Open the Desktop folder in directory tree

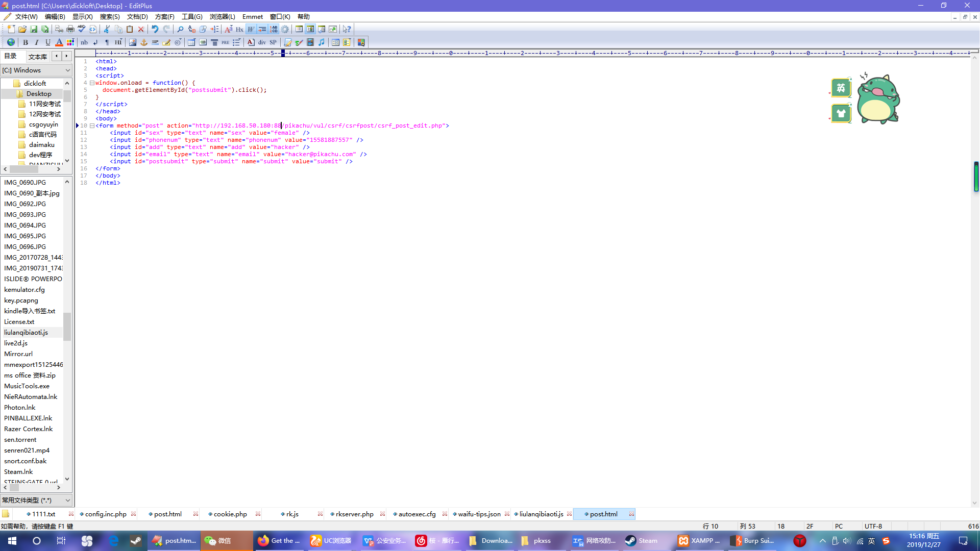click(x=39, y=94)
